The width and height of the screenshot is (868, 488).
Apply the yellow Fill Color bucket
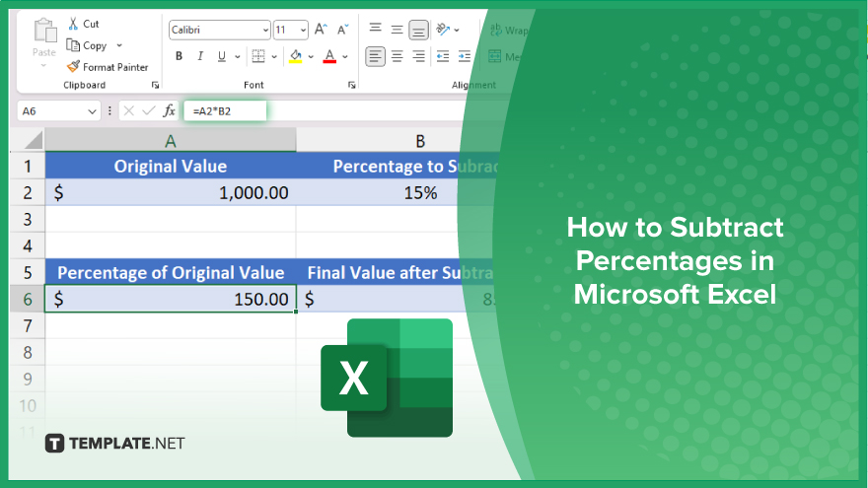(x=296, y=56)
